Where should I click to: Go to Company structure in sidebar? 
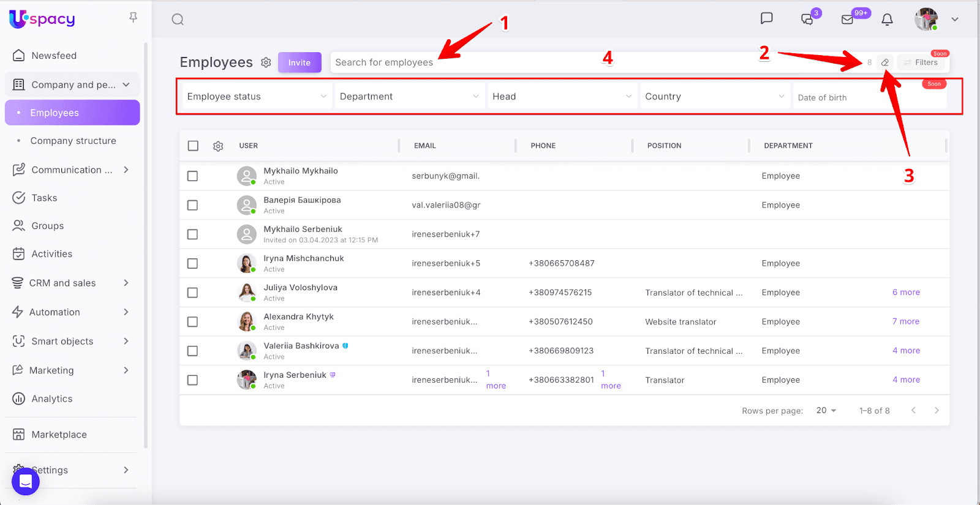tap(73, 141)
